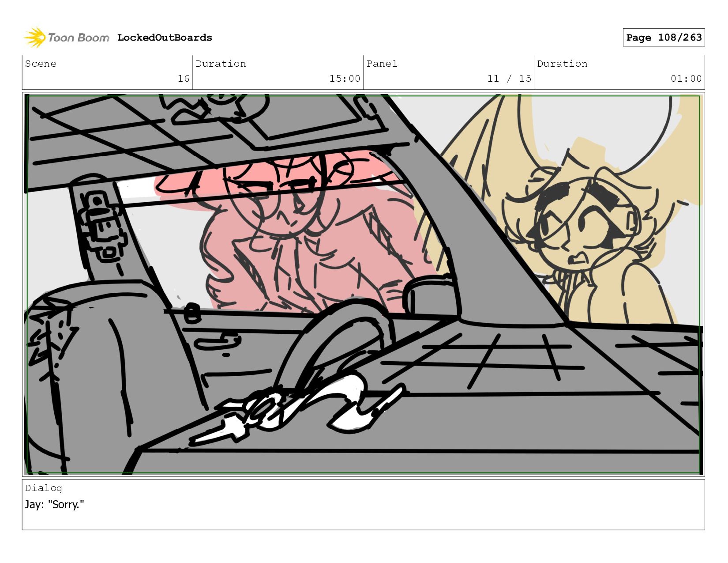Click the Page 108/263 indicator
This screenshot has width=728, height=563.
click(x=664, y=38)
